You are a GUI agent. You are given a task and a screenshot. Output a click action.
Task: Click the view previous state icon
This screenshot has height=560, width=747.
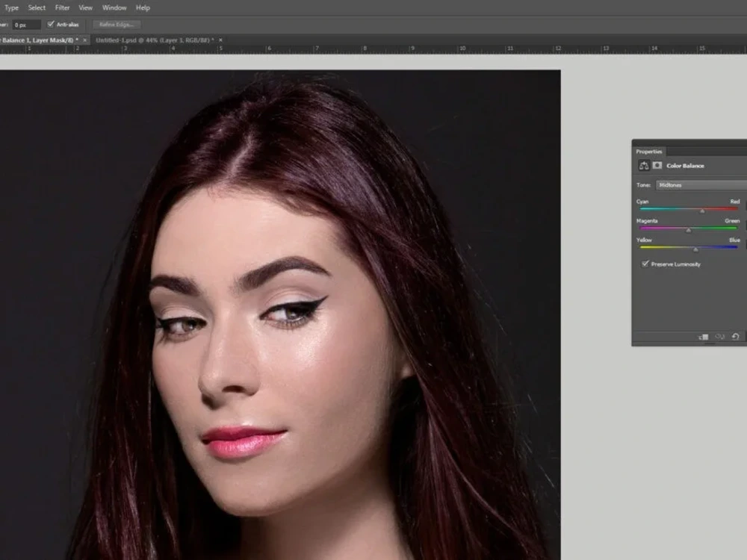pos(720,337)
